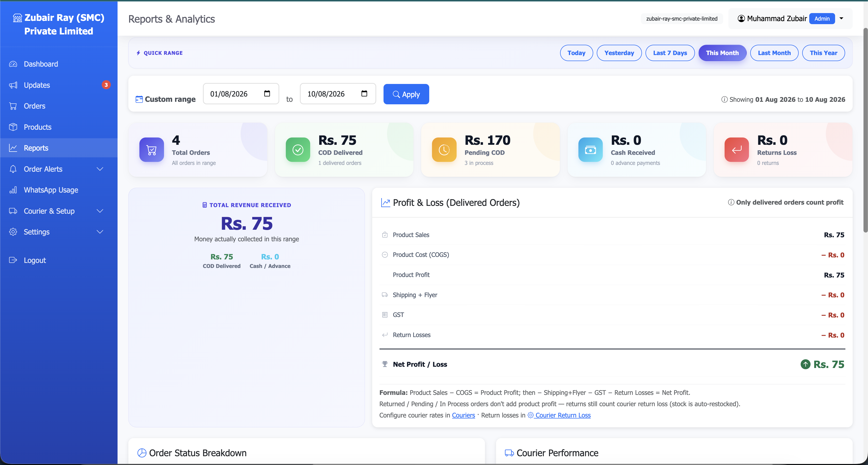
Task: Click the store icon beside Zubair Ray title
Action: pos(17,18)
